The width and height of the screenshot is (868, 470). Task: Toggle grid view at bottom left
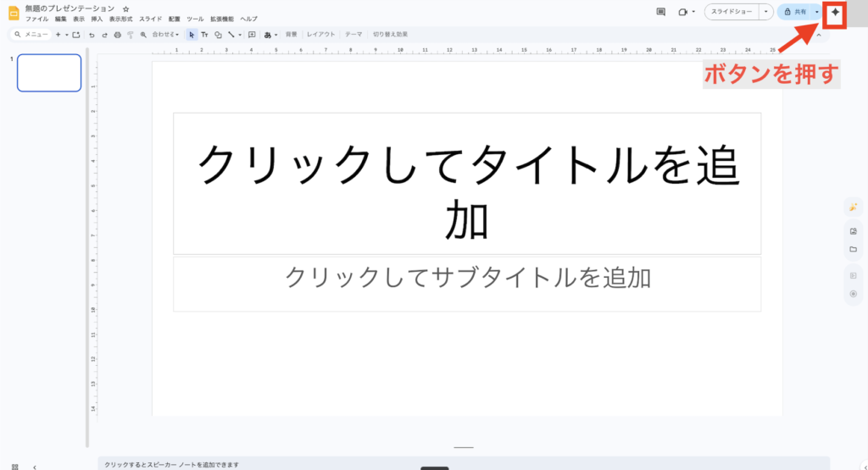[x=14, y=466]
